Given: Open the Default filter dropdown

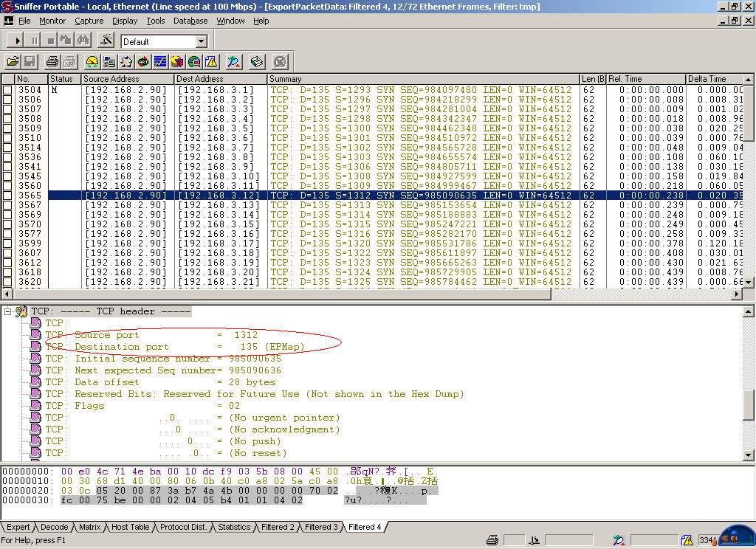Looking at the screenshot, I should click(201, 41).
